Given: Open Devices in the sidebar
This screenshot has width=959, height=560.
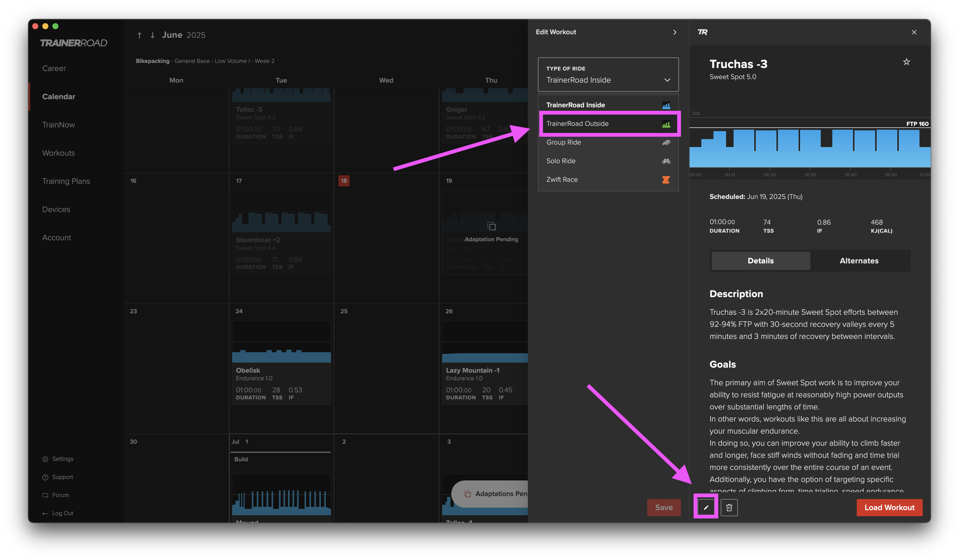Looking at the screenshot, I should click(56, 209).
